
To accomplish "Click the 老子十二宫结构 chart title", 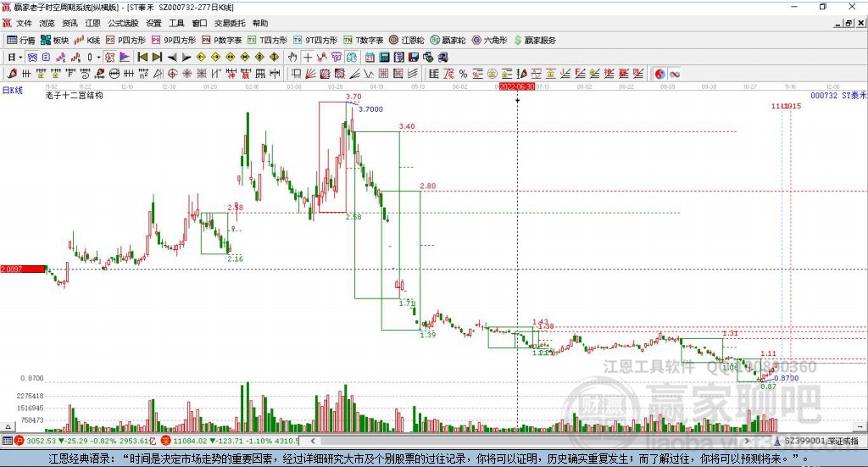I will tap(75, 95).
